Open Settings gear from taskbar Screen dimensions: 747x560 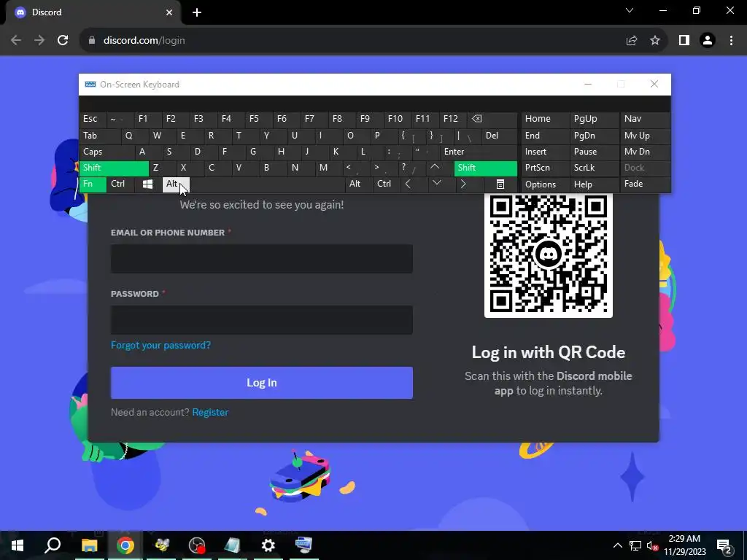(x=268, y=545)
